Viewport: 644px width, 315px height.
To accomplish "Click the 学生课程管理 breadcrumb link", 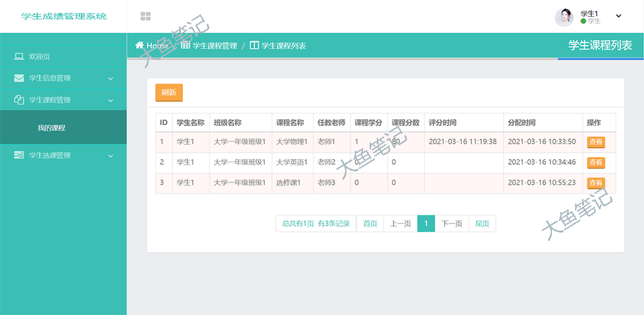I will [215, 46].
